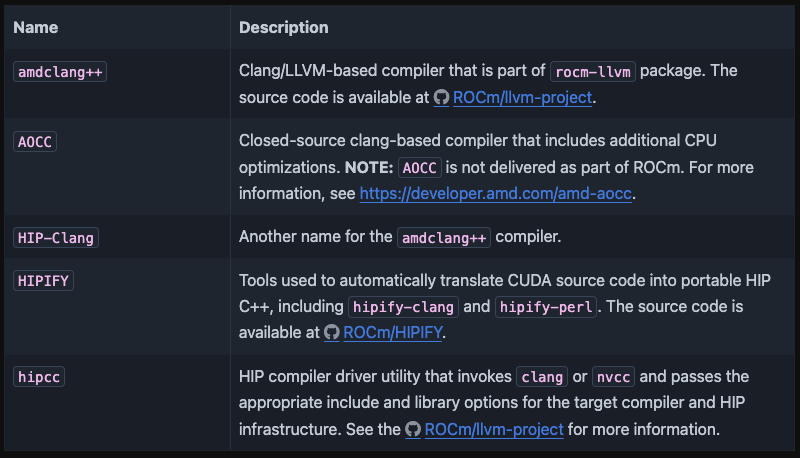Follow the ROCm/HIPIFY source code link

click(x=393, y=332)
